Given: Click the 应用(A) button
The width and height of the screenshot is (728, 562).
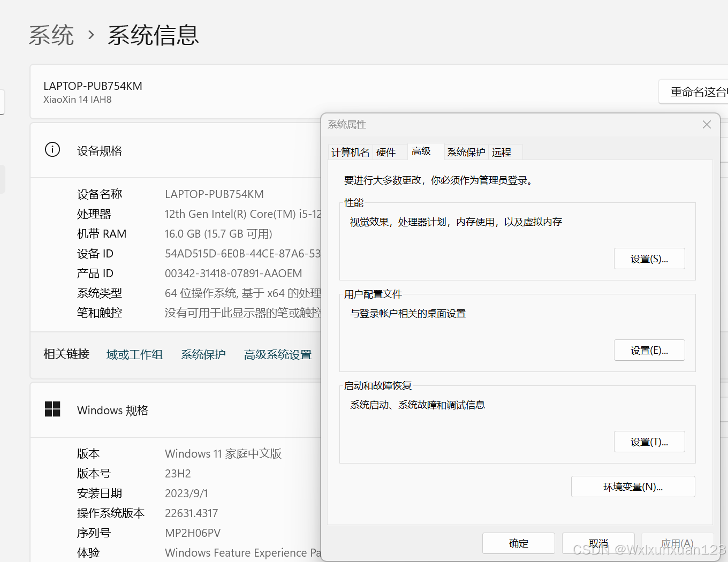Looking at the screenshot, I should [x=678, y=544].
